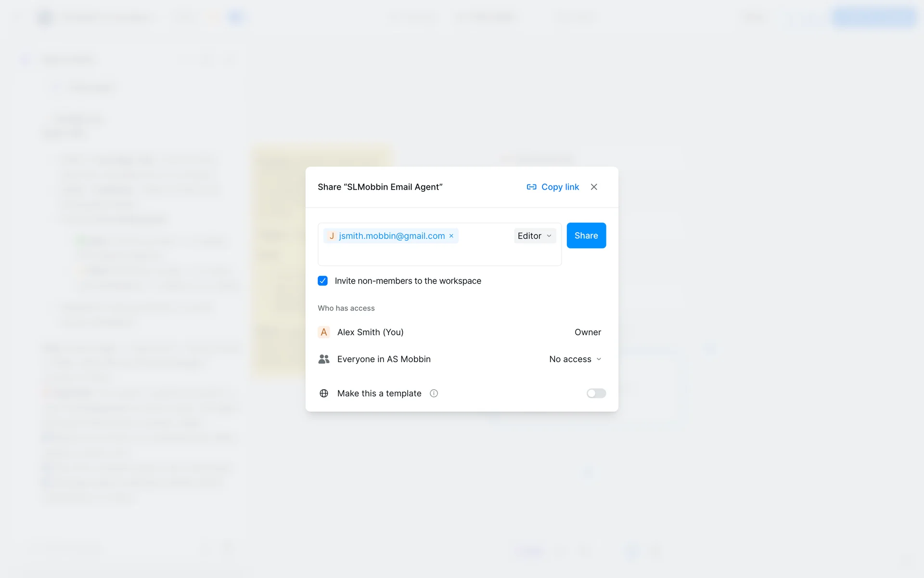
Task: Click empty area of email input field
Action: pos(433,255)
